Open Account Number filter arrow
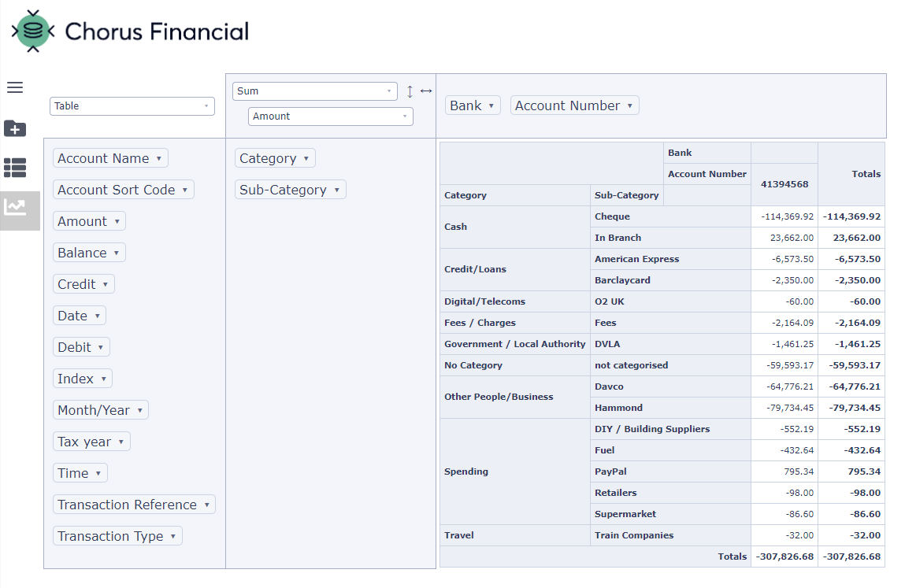Viewport: 905px width, 588px height. (630, 105)
